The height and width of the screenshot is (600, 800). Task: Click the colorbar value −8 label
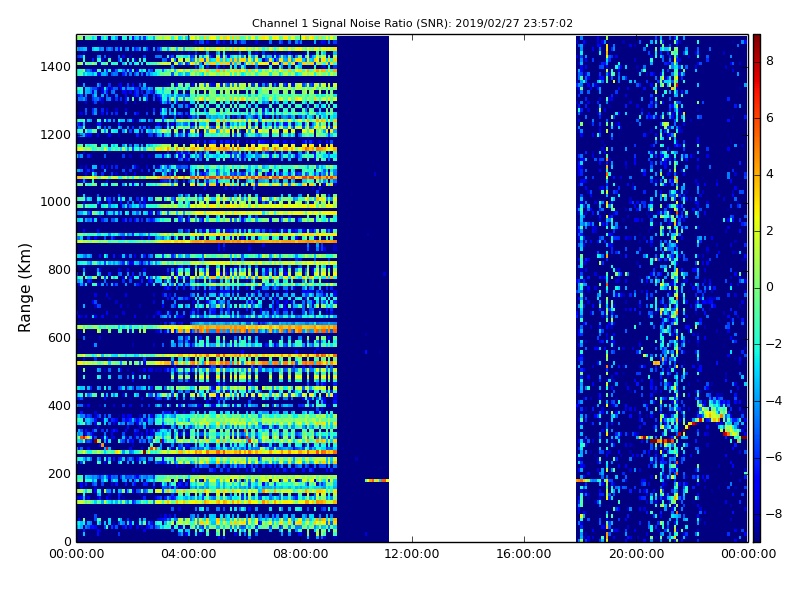tap(774, 514)
